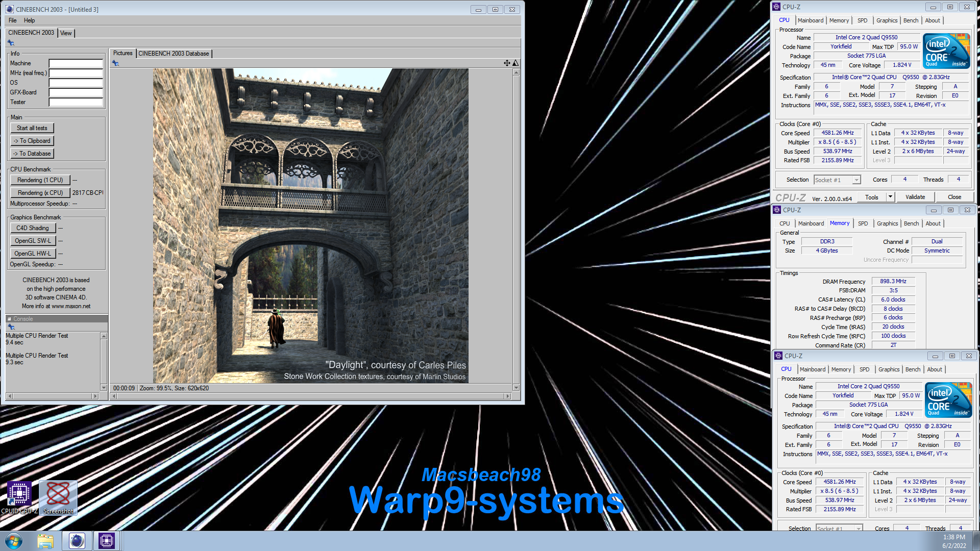Click the MHz (real freq.) input field
The width and height of the screenshot is (980, 551).
tap(76, 73)
